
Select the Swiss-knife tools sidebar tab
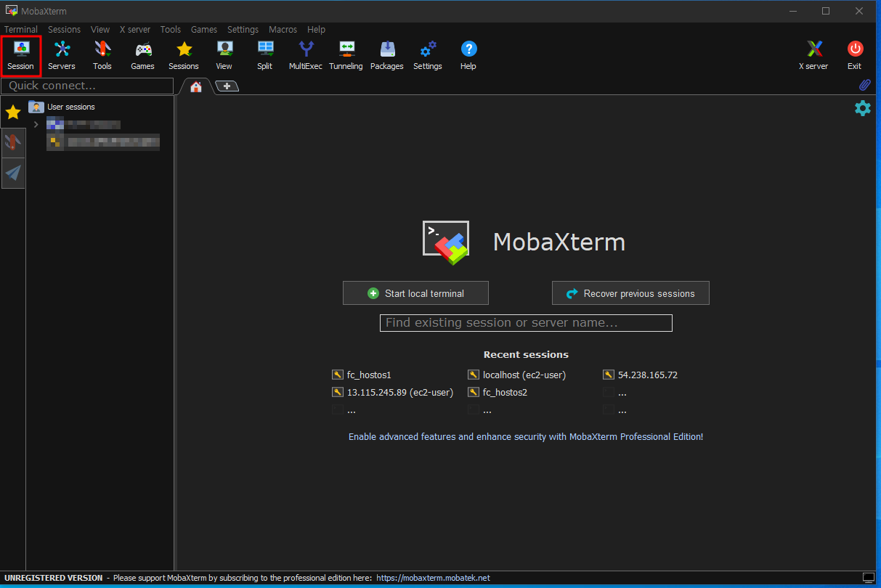[x=13, y=142]
